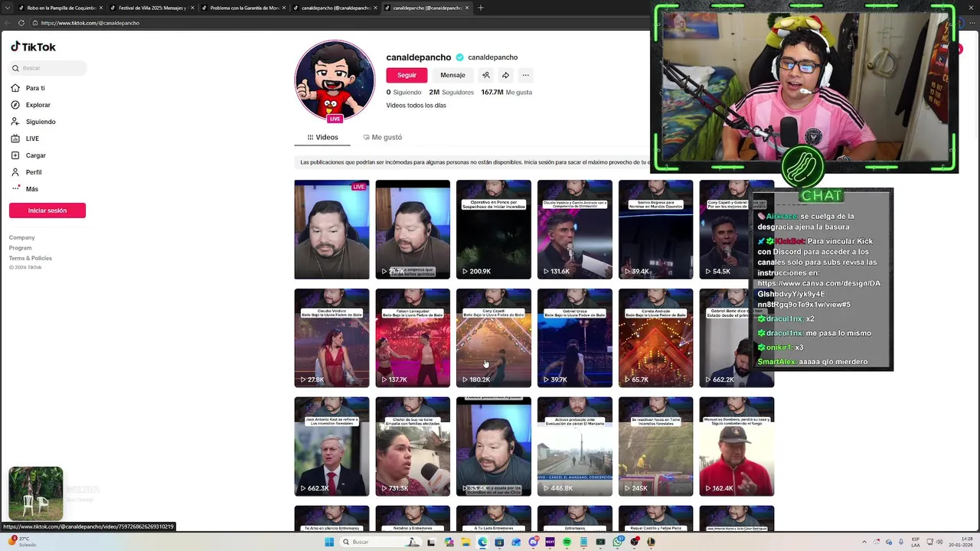980x551 pixels.
Task: Switch to the Me gustó tab
Action: pos(382,137)
